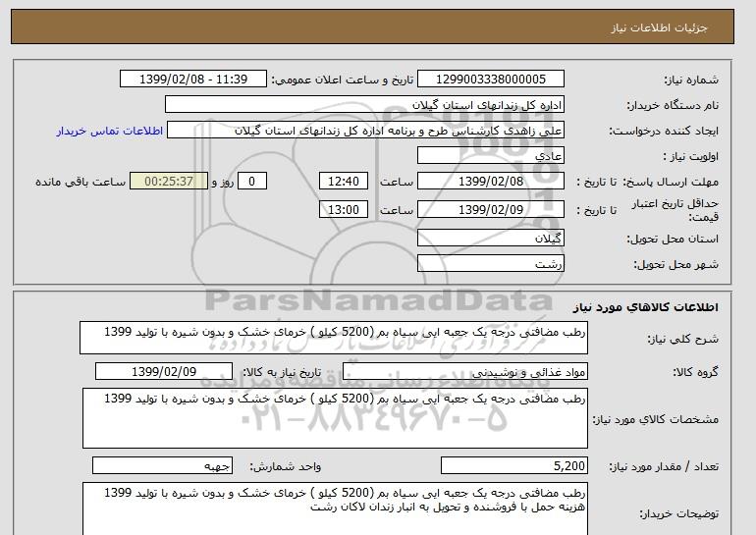Select the price validity date 1399/02/09
Viewport: 756px width, 535px height.
490,209
